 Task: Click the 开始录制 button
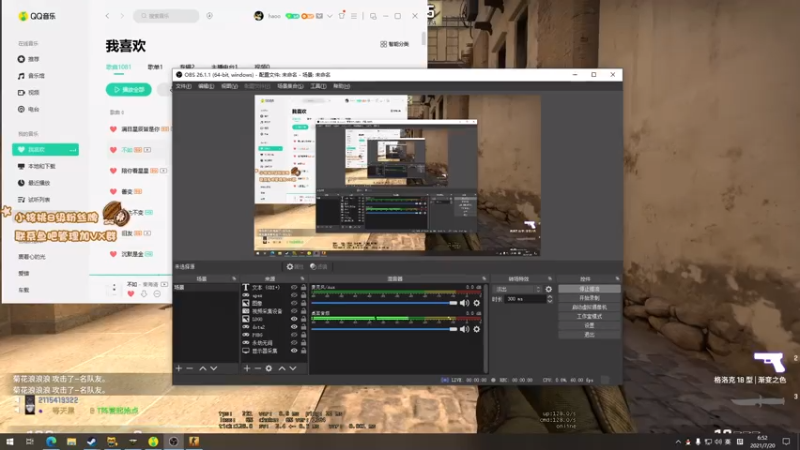click(589, 298)
